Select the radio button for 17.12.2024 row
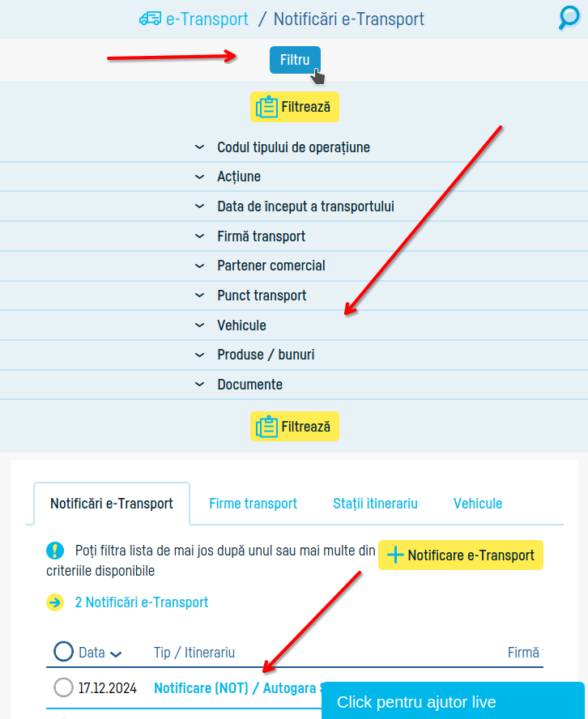The width and height of the screenshot is (588, 719). (x=62, y=687)
